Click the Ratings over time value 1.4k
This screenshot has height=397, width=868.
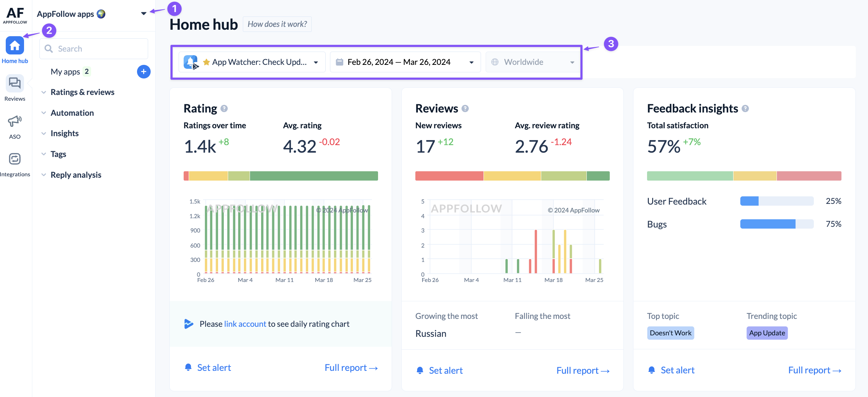click(x=200, y=146)
